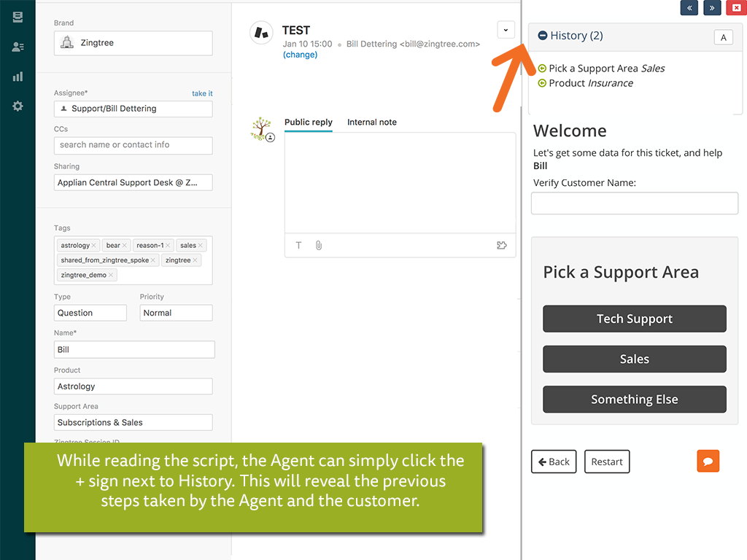Viewport: 747px width, 560px height.
Task: Click the text formatting T icon
Action: (299, 246)
